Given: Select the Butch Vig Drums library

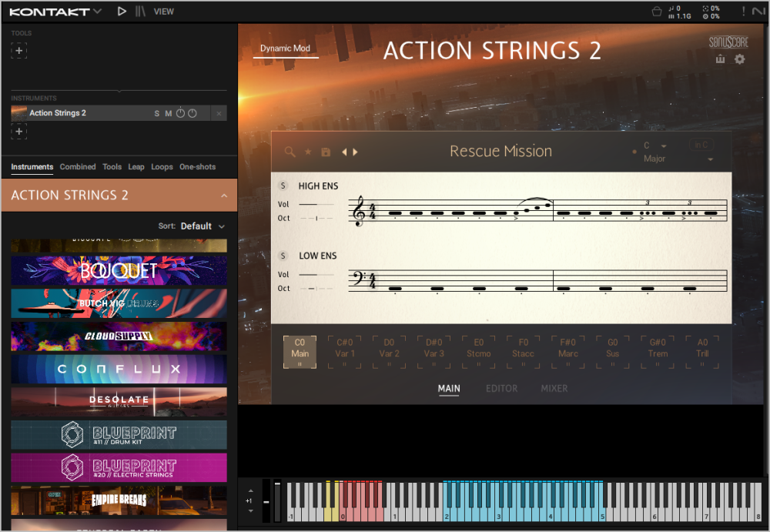Looking at the screenshot, I should pyautogui.click(x=119, y=303).
